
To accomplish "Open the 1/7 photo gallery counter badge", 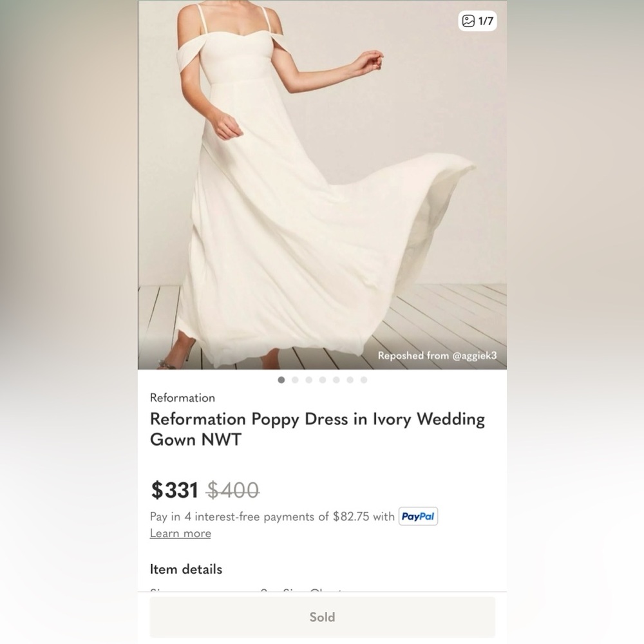I will pos(477,21).
